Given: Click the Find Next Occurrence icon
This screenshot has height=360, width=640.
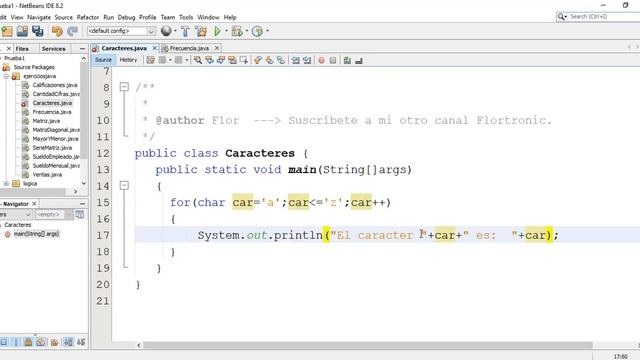Looking at the screenshot, I should (221, 60).
